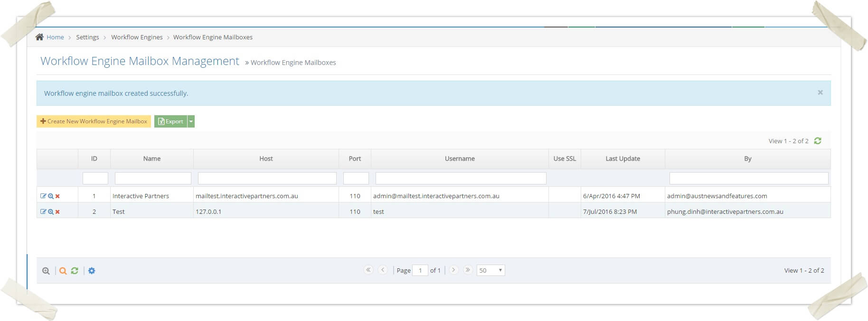Focus the Host filter field
Image resolution: width=868 pixels, height=321 pixels.
(x=267, y=178)
